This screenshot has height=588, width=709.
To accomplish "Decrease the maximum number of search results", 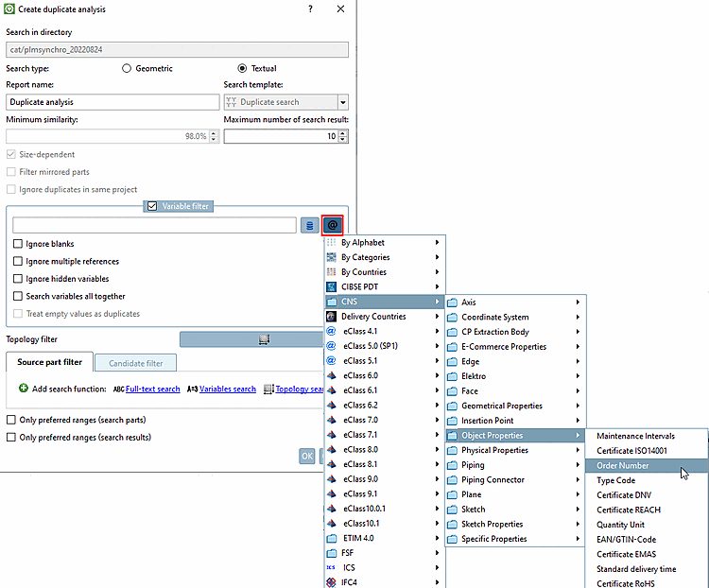I will coord(343,139).
